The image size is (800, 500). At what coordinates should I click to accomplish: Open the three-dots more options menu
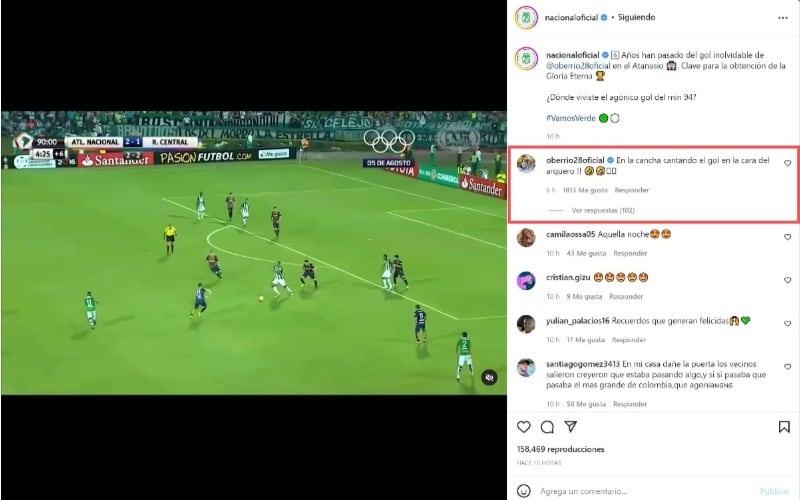tap(783, 18)
